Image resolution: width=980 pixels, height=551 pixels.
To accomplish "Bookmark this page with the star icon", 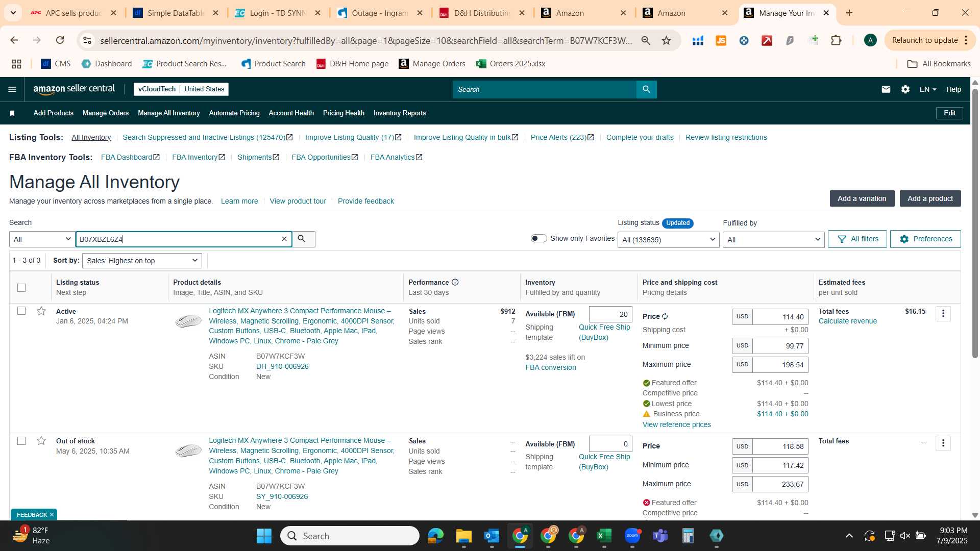I will pyautogui.click(x=666, y=40).
